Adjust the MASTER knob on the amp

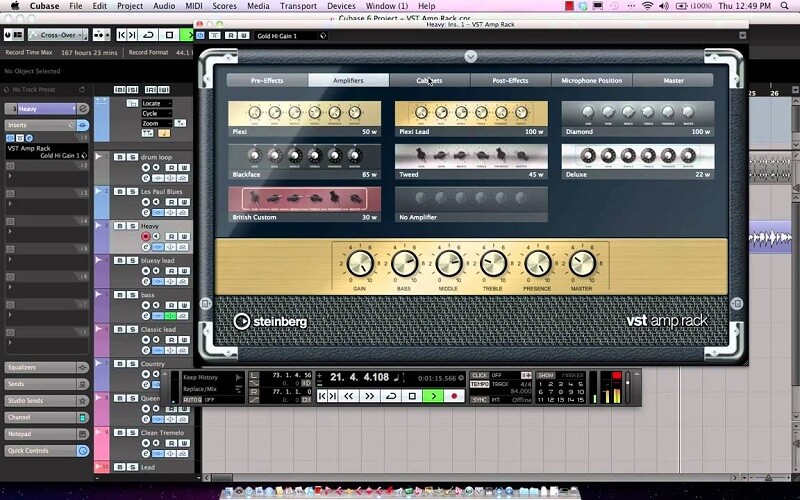pyautogui.click(x=582, y=264)
